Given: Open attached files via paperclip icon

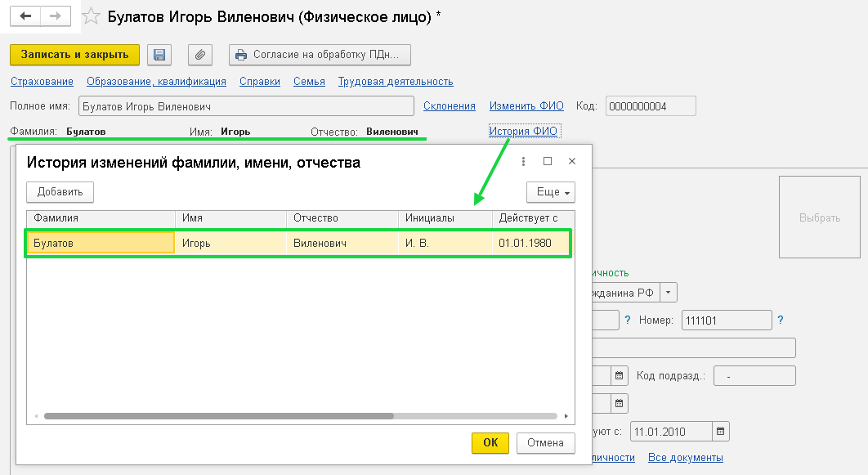Looking at the screenshot, I should (x=200, y=55).
